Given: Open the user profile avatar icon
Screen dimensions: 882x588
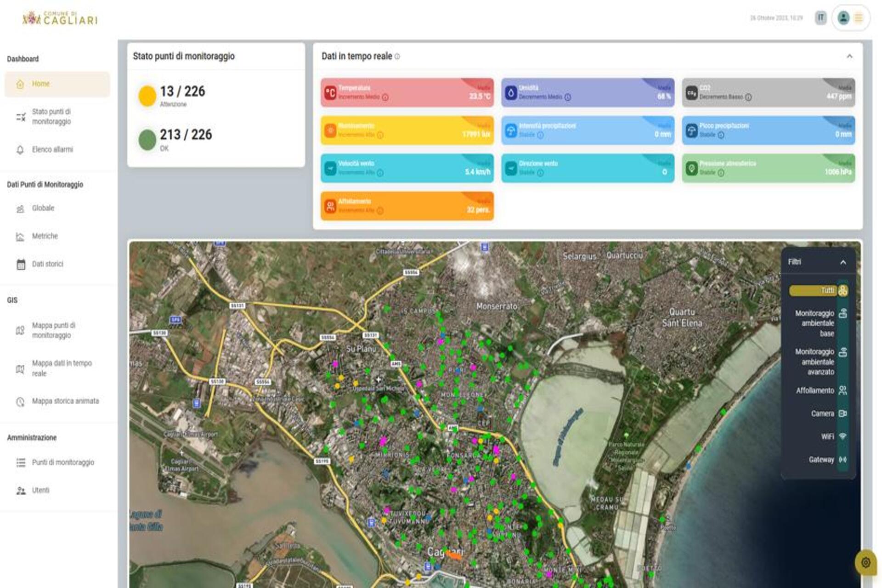Looking at the screenshot, I should tap(843, 18).
